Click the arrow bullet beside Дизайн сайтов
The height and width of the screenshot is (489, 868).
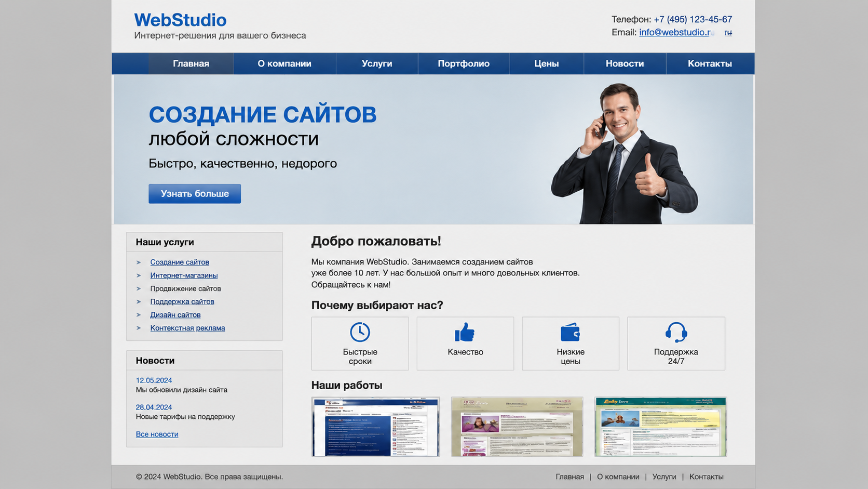tap(139, 315)
